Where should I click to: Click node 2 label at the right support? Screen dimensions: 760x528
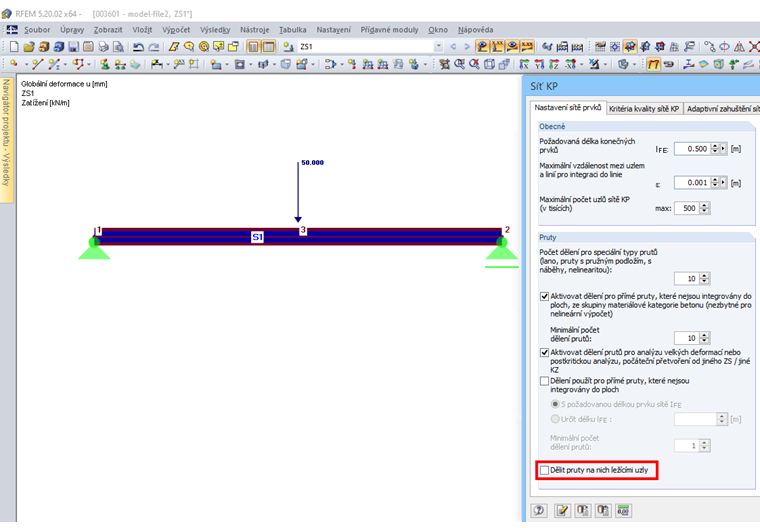point(507,230)
